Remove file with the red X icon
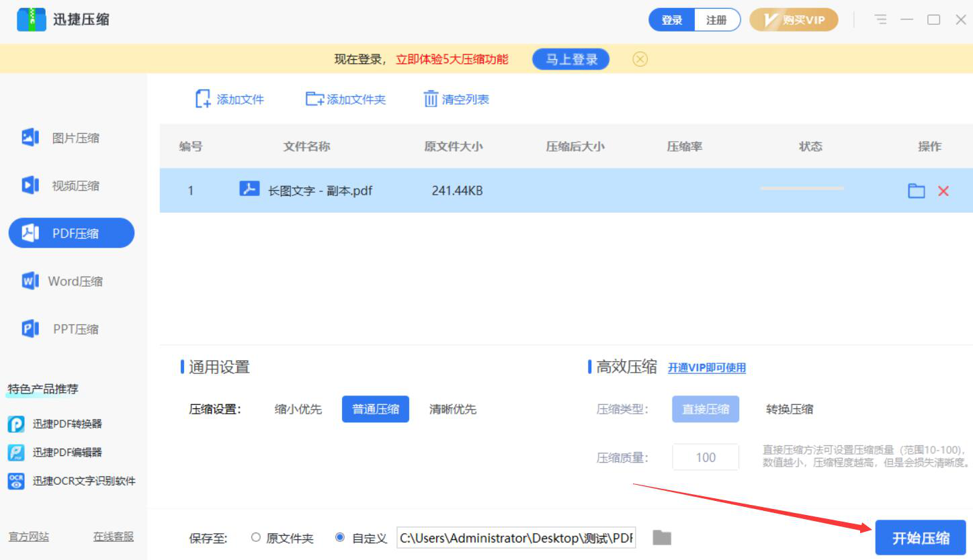The image size is (973, 560). [943, 191]
